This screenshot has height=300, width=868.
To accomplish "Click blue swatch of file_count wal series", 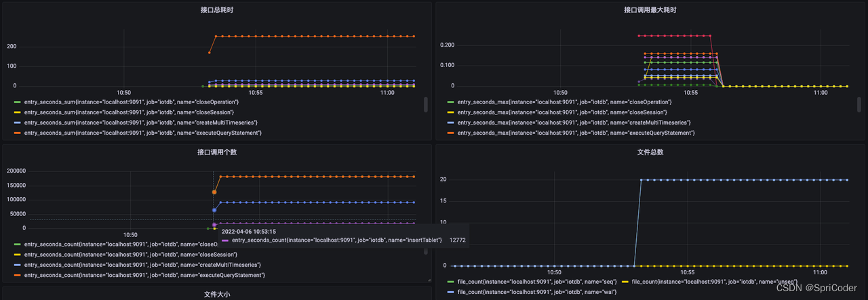I will (x=451, y=291).
